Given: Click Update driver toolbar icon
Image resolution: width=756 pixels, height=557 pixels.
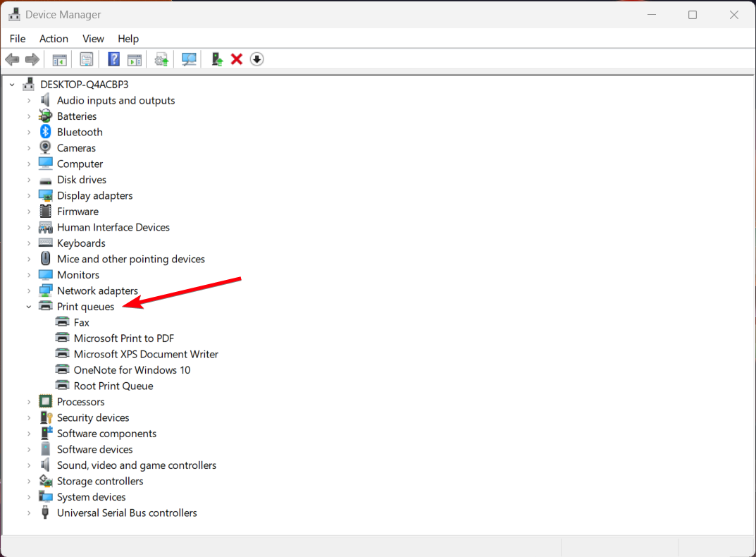Looking at the screenshot, I should pos(161,59).
